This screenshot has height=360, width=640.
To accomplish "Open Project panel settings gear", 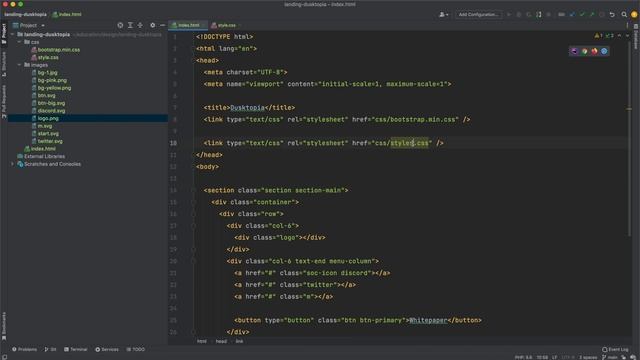I will coord(152,25).
